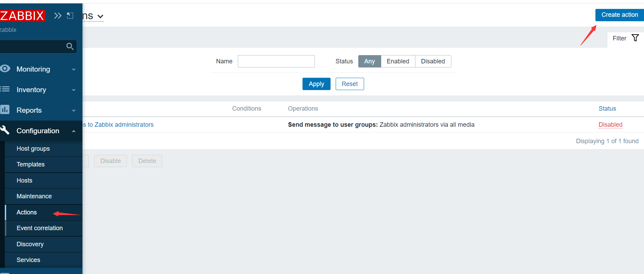
Task: Click the Filter funnel icon
Action: 635,38
